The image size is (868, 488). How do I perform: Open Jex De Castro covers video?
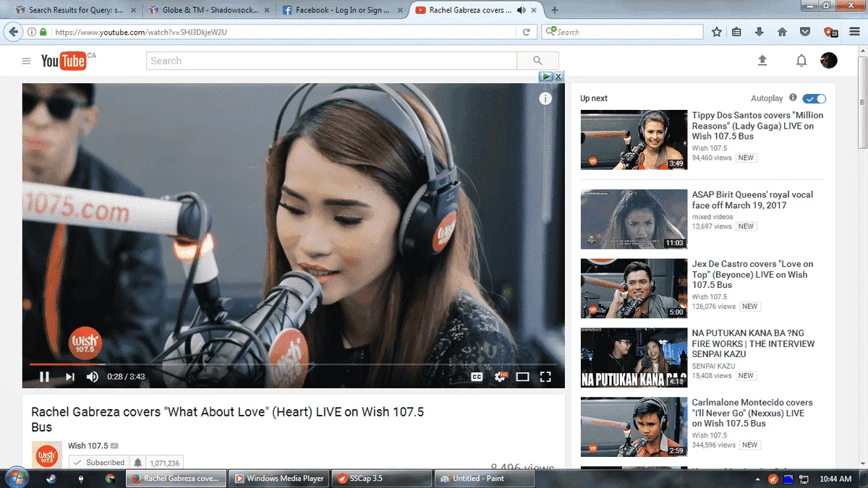(752, 274)
